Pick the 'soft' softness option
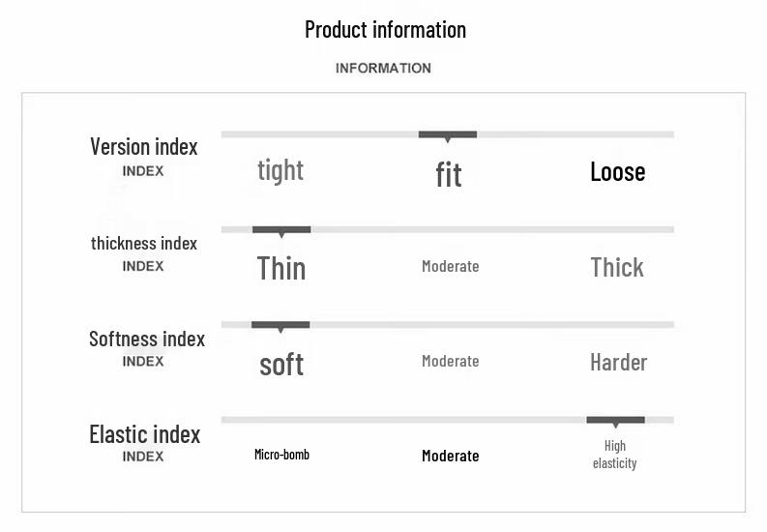Screen dimensions: 767x532 (x=281, y=364)
